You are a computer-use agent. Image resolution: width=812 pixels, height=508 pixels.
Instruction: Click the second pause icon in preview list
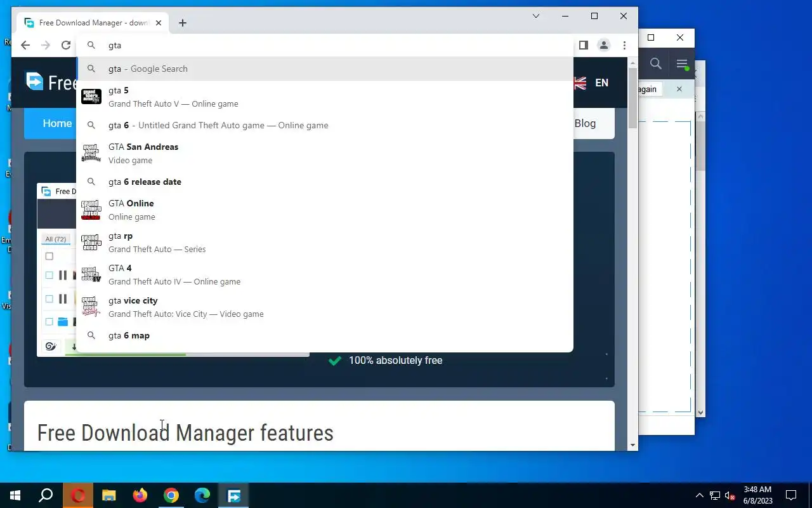[63, 298]
